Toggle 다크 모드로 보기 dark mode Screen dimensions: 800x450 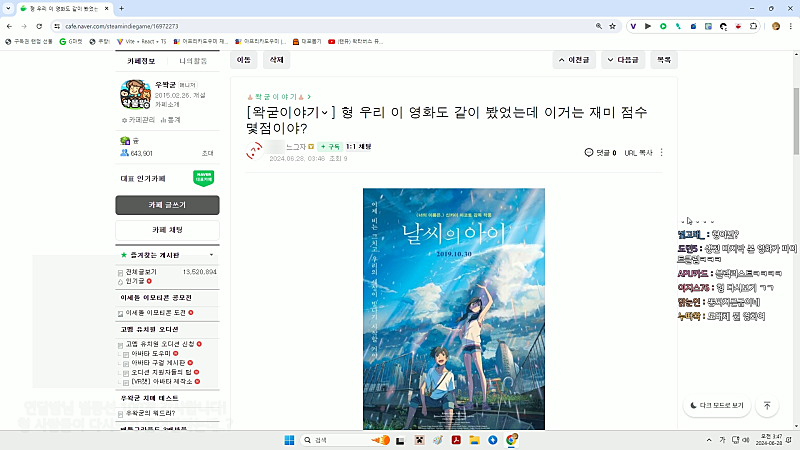(717, 406)
